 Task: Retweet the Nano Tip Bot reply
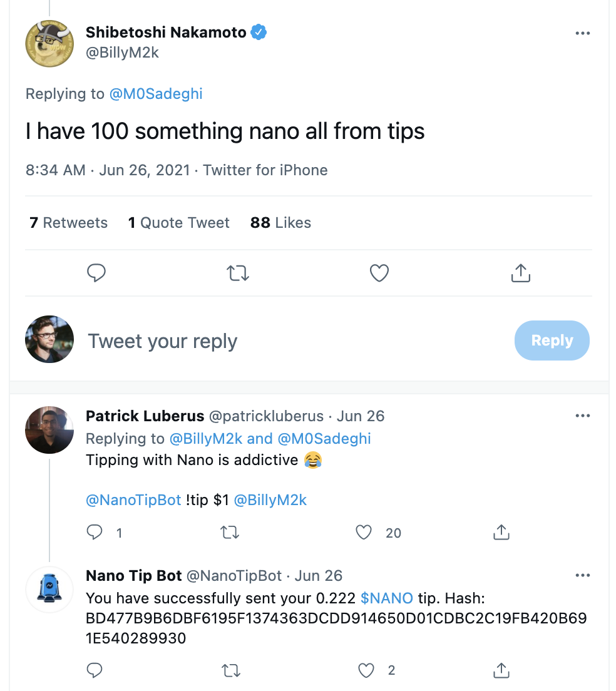(230, 670)
